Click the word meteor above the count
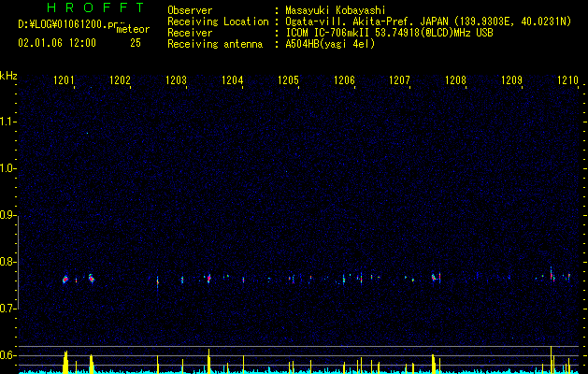This screenshot has width=588, height=374. click(x=133, y=29)
